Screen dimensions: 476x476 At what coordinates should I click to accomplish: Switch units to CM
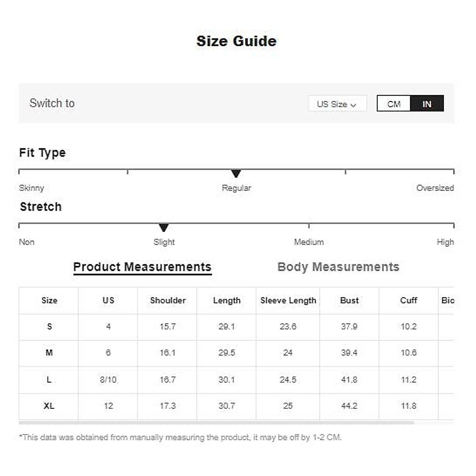pyautogui.click(x=393, y=104)
